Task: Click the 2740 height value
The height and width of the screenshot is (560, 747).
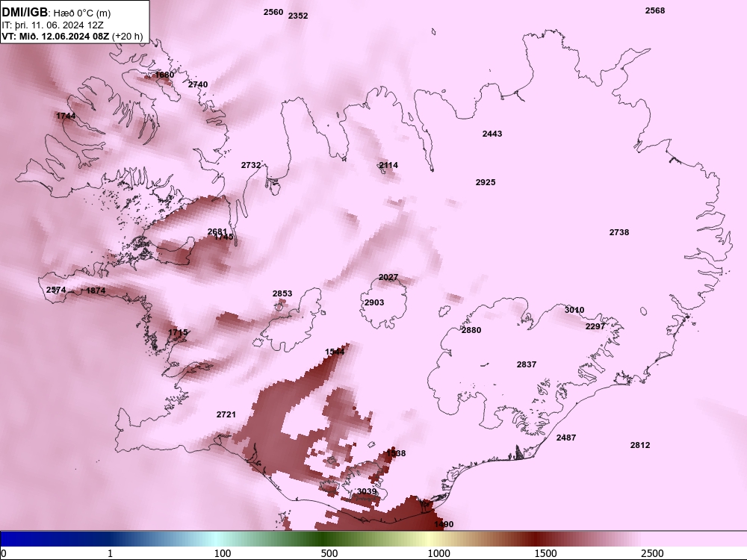Action: click(x=198, y=85)
